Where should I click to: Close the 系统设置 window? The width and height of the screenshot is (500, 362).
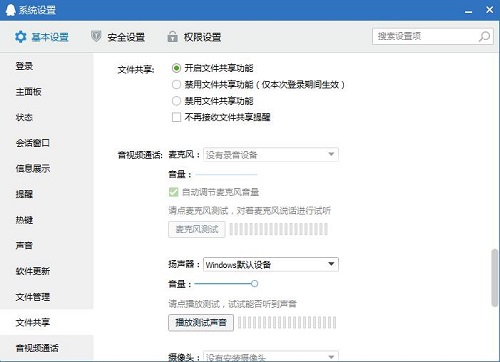[489, 10]
